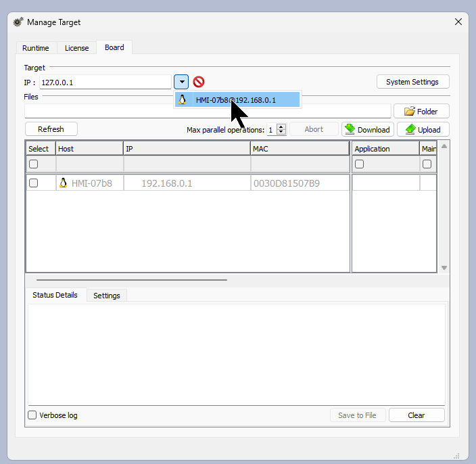The height and width of the screenshot is (464, 476).
Task: Clear the status log
Action: click(x=416, y=415)
